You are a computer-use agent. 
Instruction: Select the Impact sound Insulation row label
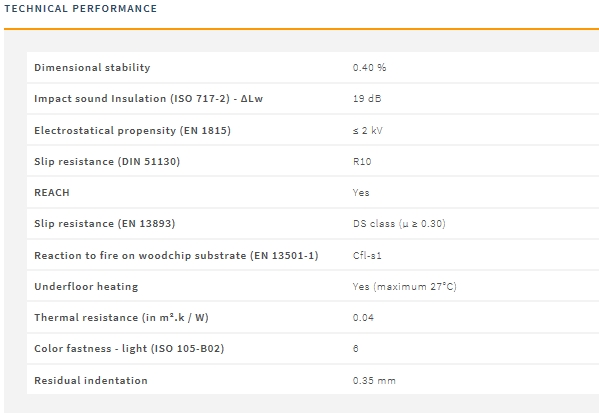click(149, 99)
